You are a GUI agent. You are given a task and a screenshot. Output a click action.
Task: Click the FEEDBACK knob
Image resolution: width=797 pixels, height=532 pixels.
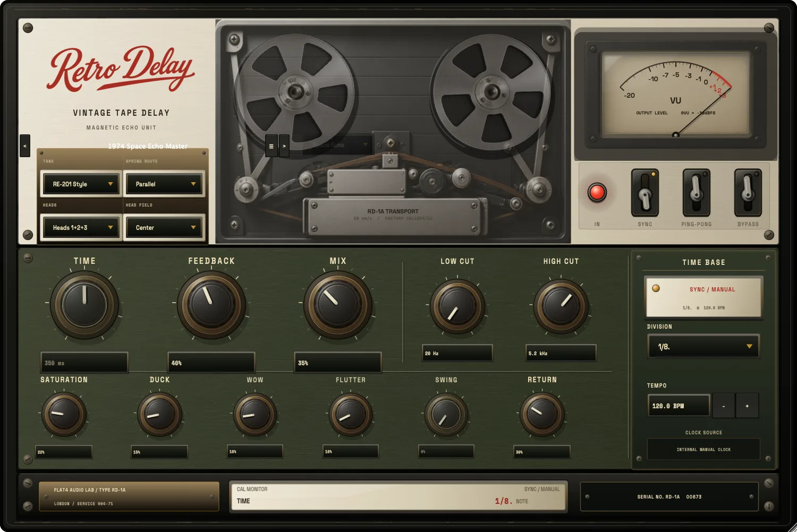click(x=211, y=305)
